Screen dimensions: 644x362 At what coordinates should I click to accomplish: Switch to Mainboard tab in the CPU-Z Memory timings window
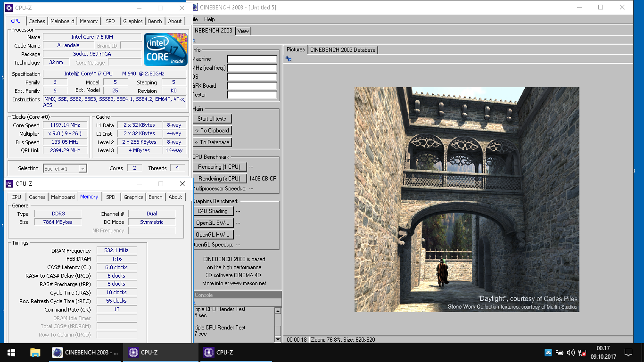coord(63,197)
